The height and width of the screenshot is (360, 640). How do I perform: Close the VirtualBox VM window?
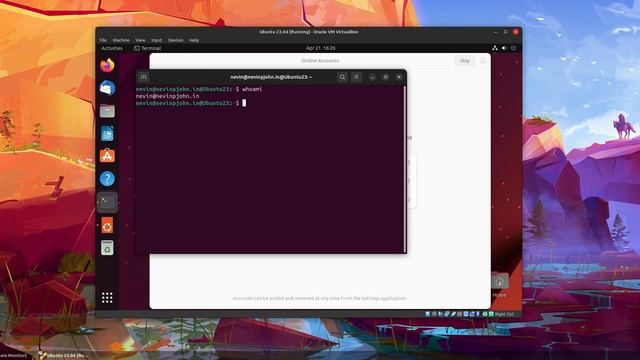tap(516, 32)
